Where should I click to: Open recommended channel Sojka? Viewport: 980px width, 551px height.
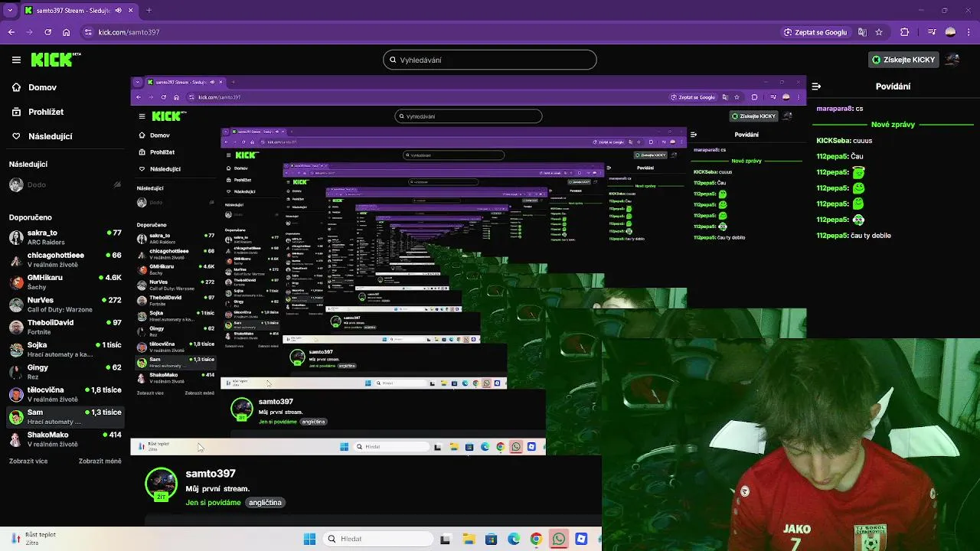[x=64, y=349]
